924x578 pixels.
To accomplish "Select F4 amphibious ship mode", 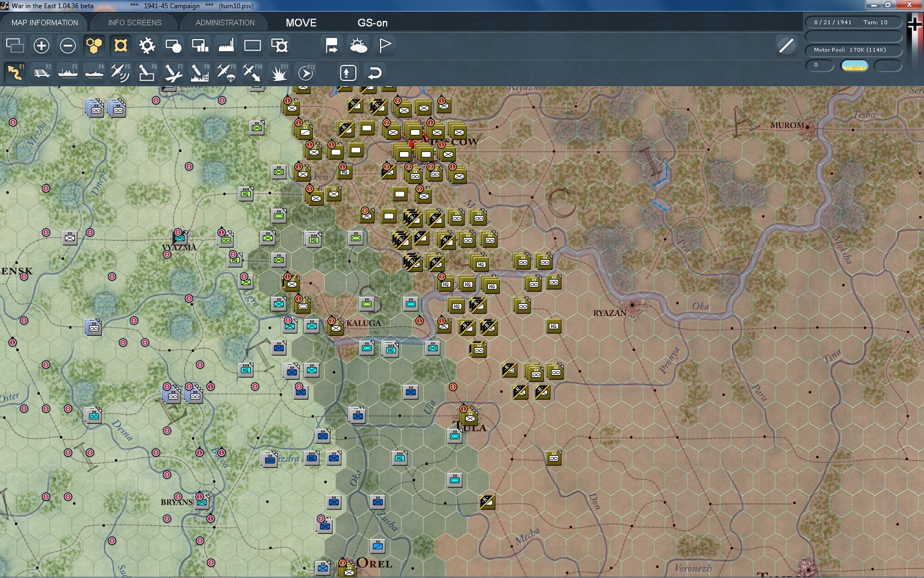I will pos(95,73).
